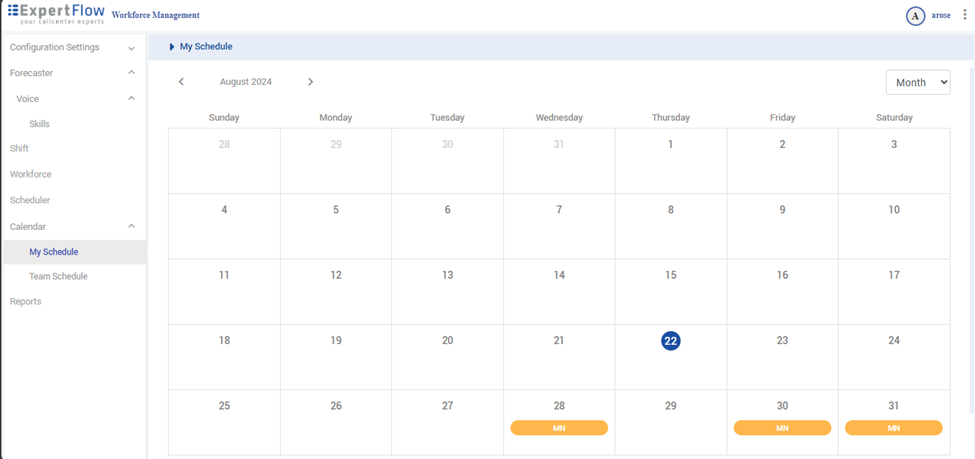
Task: Open the Month view dropdown
Action: (917, 83)
